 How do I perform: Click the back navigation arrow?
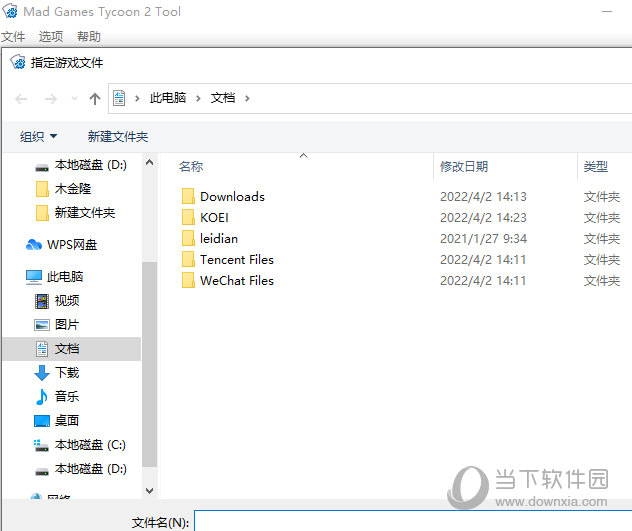coord(21,98)
